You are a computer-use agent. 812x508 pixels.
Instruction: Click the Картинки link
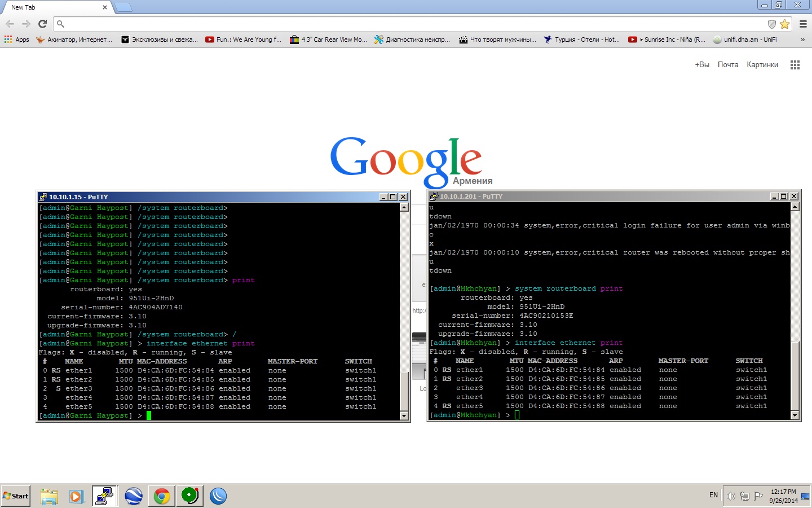click(x=762, y=64)
